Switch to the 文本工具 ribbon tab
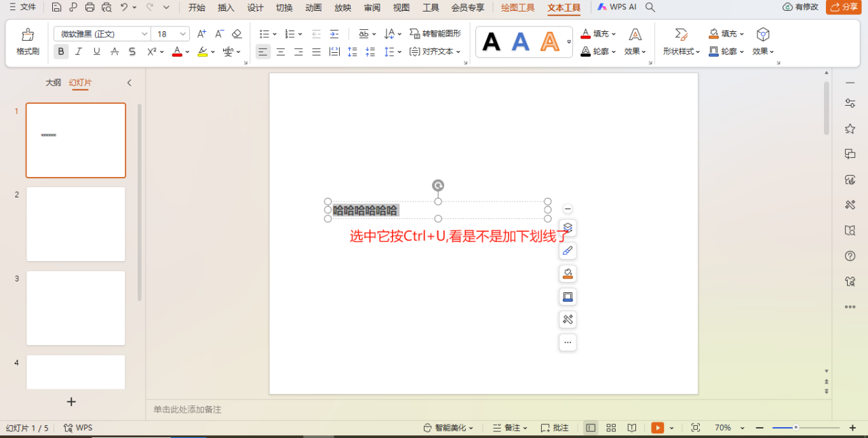 coord(564,7)
